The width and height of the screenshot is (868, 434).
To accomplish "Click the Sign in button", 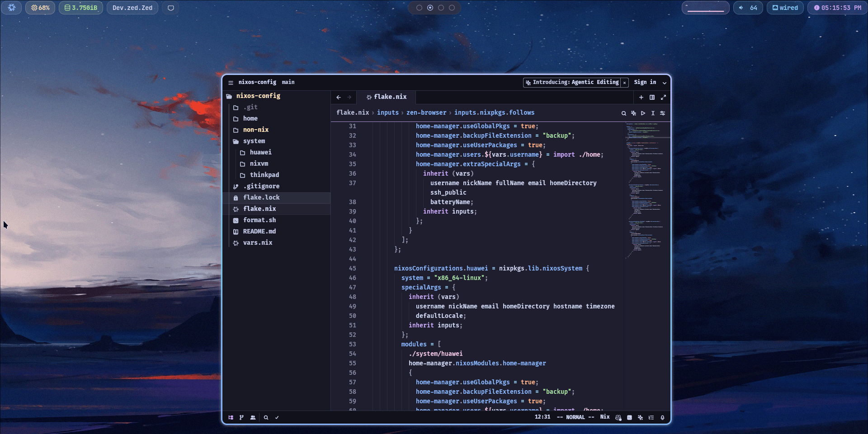I will point(645,82).
